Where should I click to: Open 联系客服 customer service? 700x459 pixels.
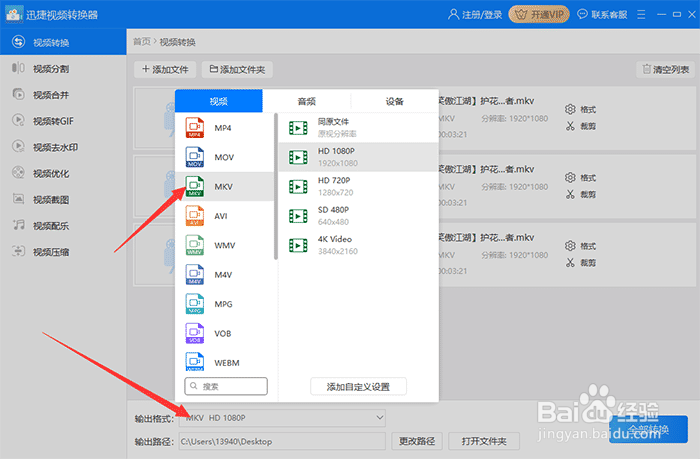pos(602,15)
